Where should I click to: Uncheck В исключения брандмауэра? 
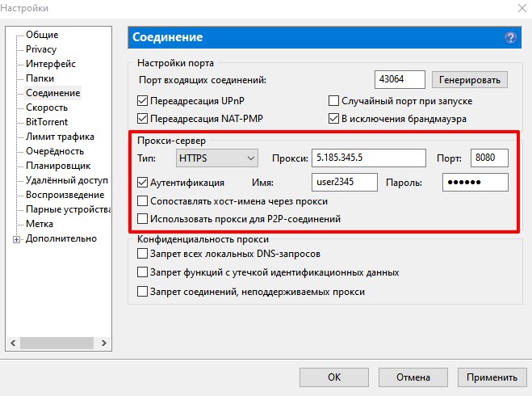click(x=333, y=119)
